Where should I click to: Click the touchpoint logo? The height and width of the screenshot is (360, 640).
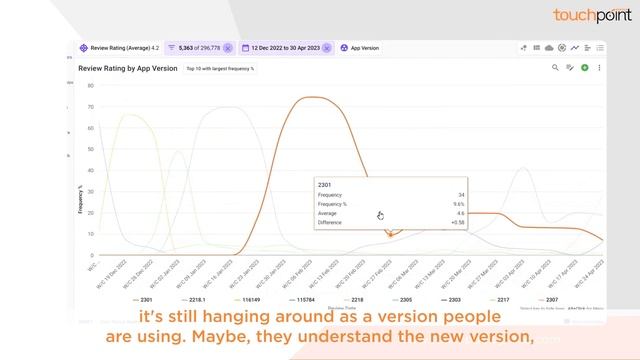tap(592, 16)
